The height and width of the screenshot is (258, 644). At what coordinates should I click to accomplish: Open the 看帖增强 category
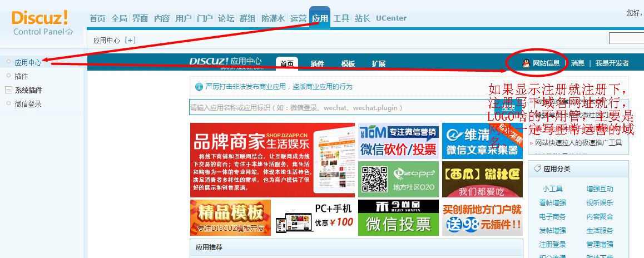[552, 202]
